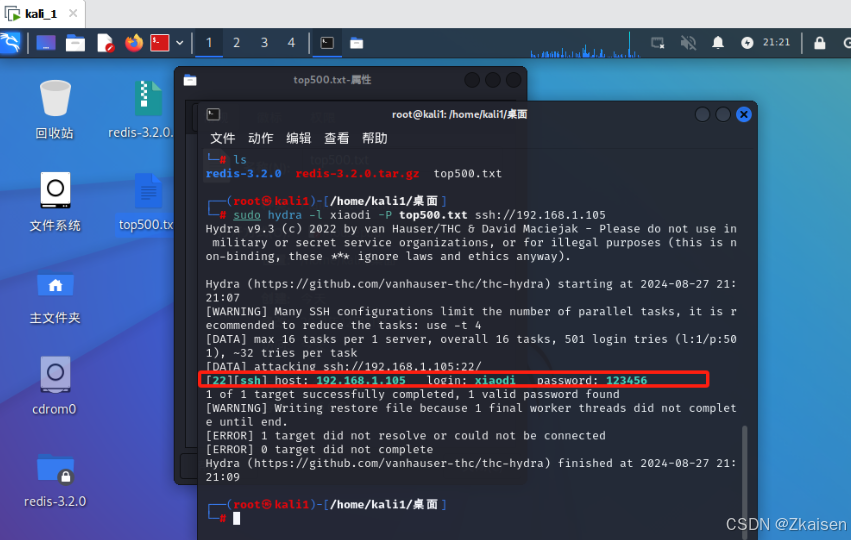Click the ssh://192.168.1.105 argument in the hydra command
This screenshot has width=851, height=540.
540,215
